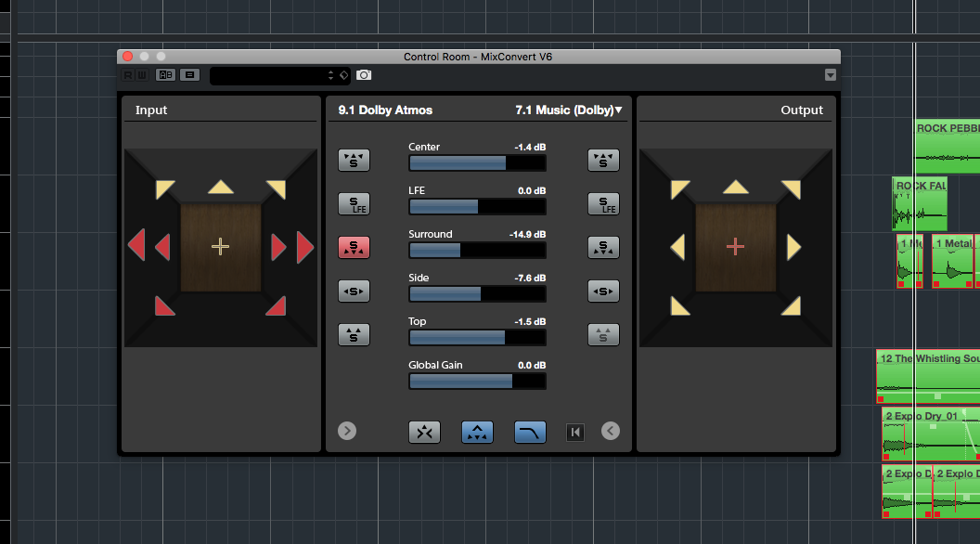Select the ROCK PEBBL clip in the project window
The width and height of the screenshot is (980, 544).
[x=948, y=147]
